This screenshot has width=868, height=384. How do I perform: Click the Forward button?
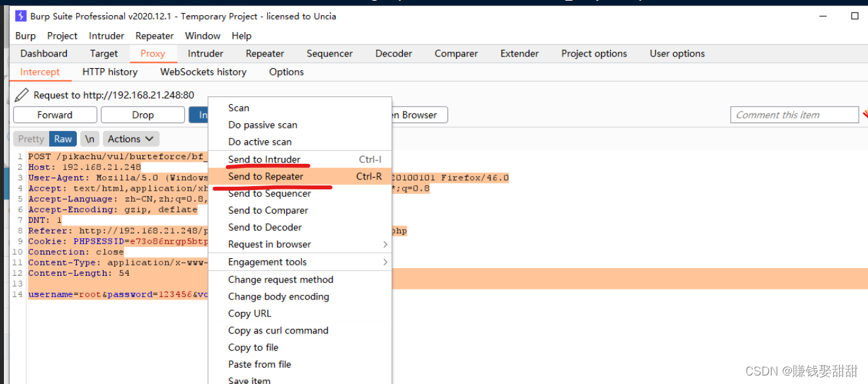55,115
